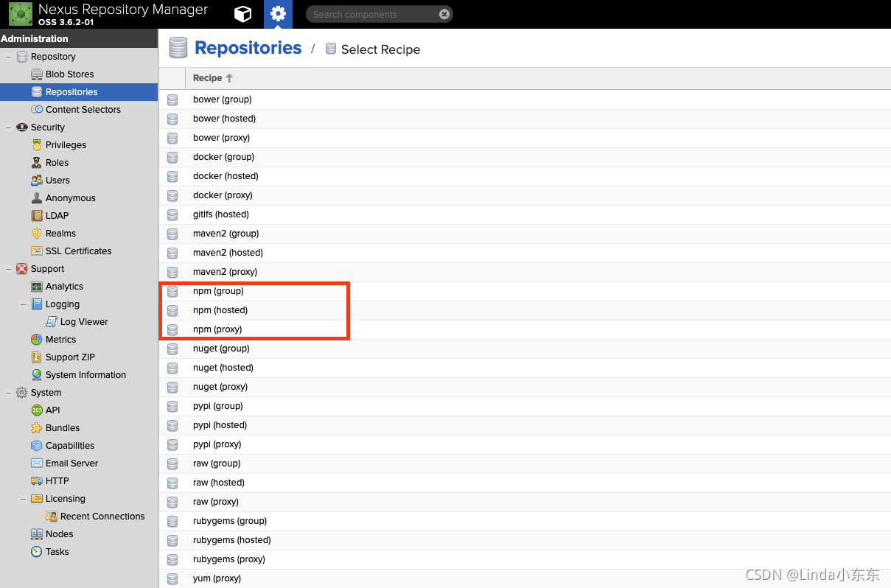Choose the gitlfs (hosted) recipe
891x588 pixels.
(525, 214)
